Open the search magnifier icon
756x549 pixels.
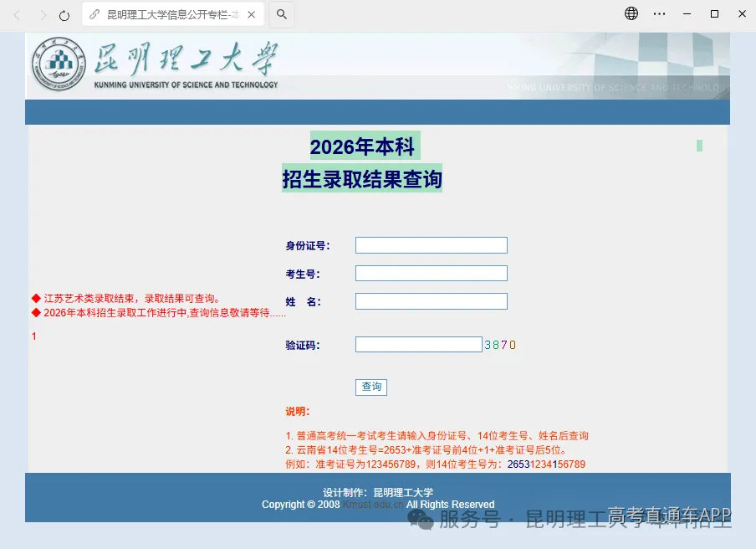[x=282, y=14]
